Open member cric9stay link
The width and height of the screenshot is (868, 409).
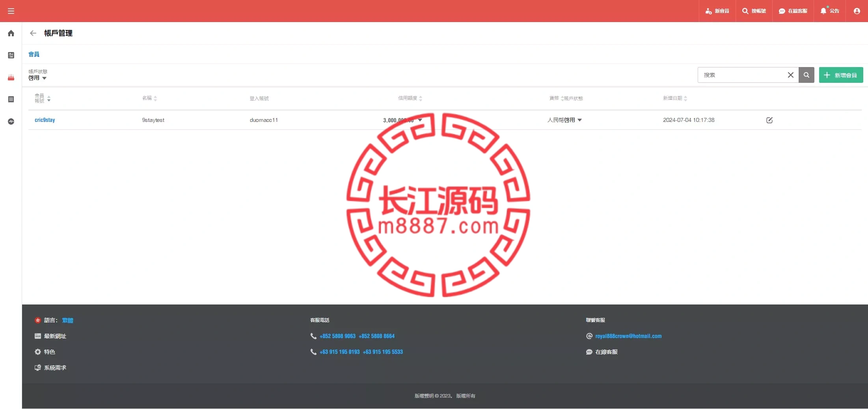tap(45, 120)
